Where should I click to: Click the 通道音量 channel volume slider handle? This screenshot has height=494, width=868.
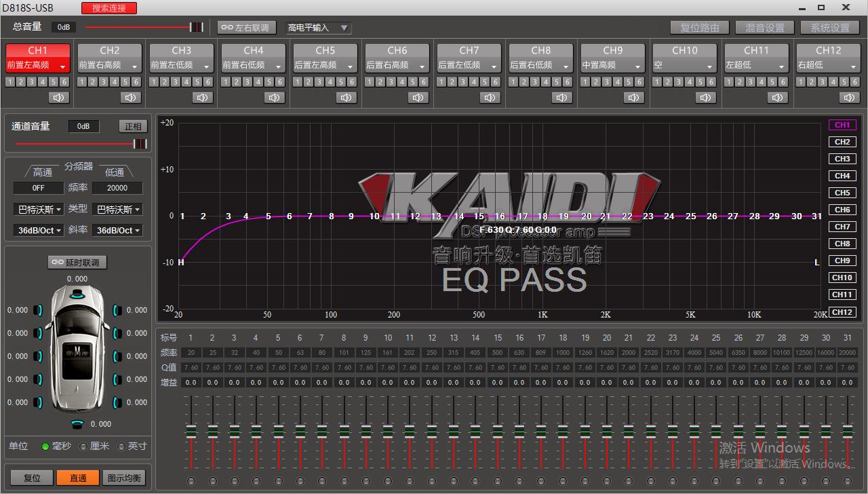coord(140,144)
